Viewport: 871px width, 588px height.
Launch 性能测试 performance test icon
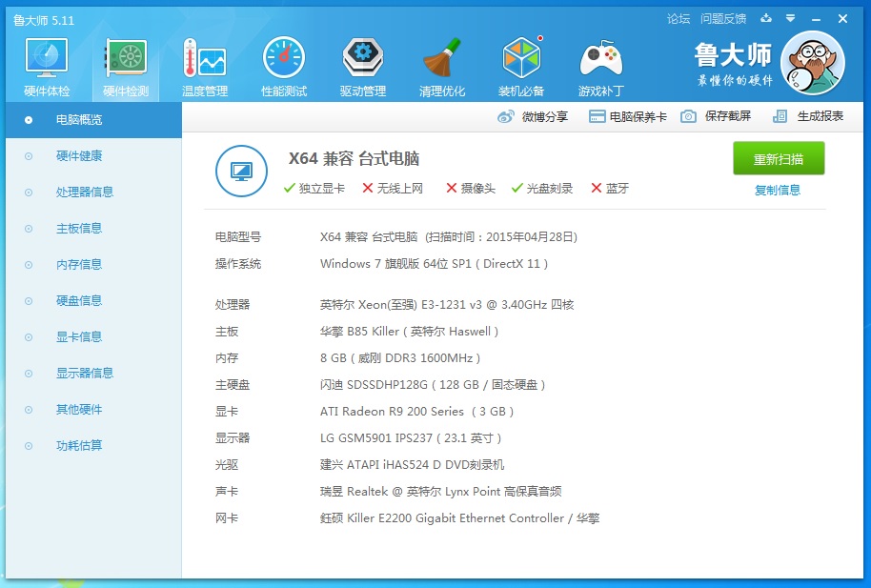point(284,58)
